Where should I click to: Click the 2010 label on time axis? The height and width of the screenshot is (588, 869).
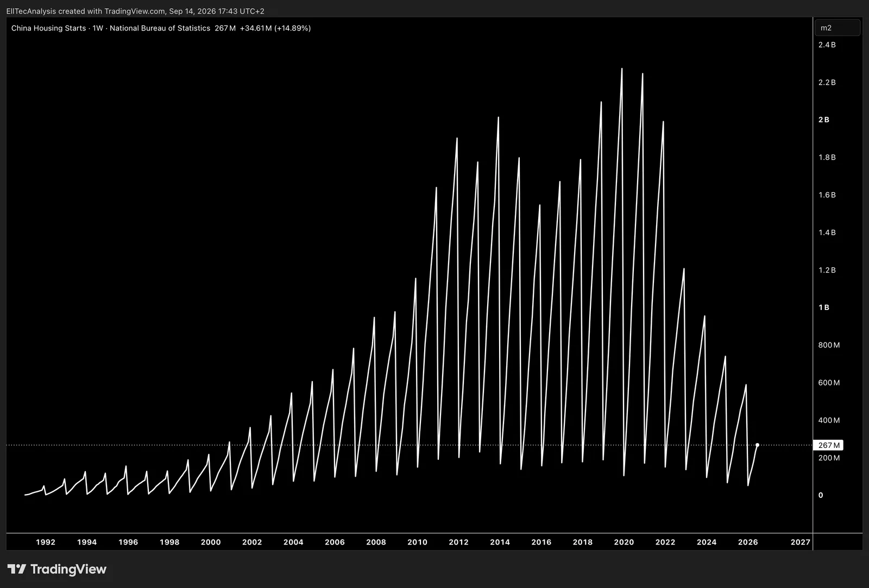click(417, 542)
